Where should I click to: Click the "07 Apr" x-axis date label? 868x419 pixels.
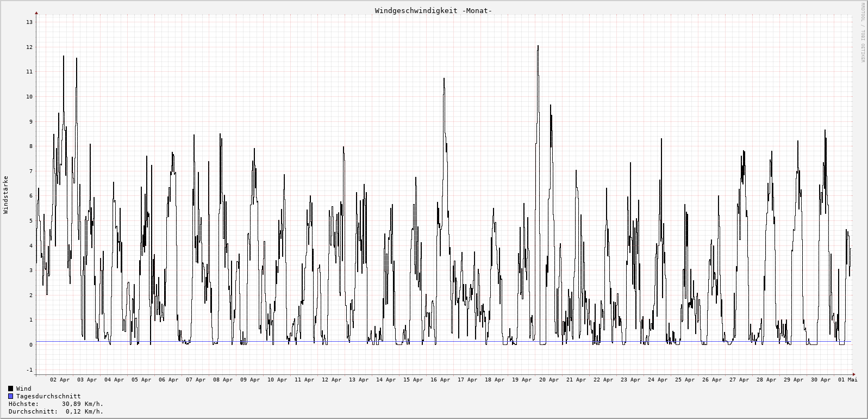tap(196, 380)
